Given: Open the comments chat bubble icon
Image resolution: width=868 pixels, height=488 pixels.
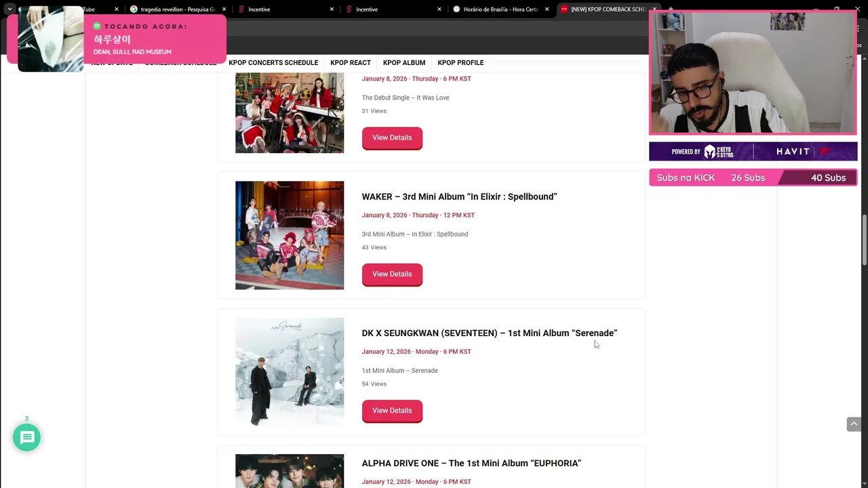Looking at the screenshot, I should [26, 438].
